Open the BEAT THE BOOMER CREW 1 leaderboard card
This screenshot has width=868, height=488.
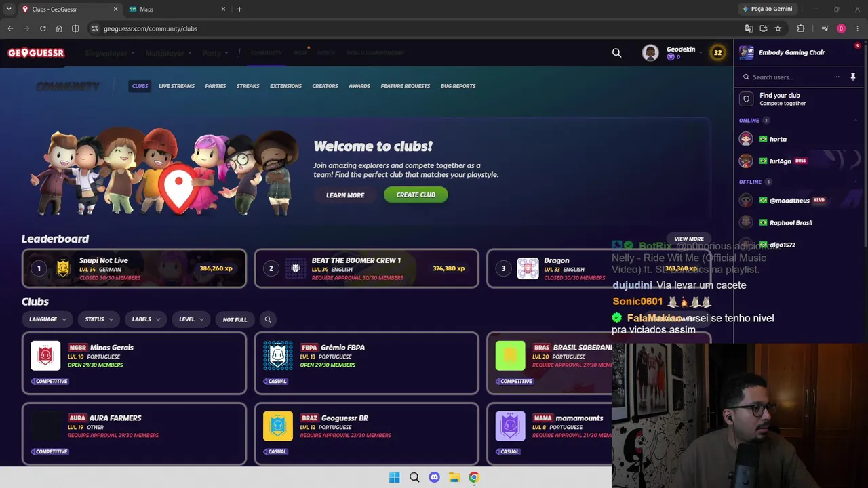[366, 268]
